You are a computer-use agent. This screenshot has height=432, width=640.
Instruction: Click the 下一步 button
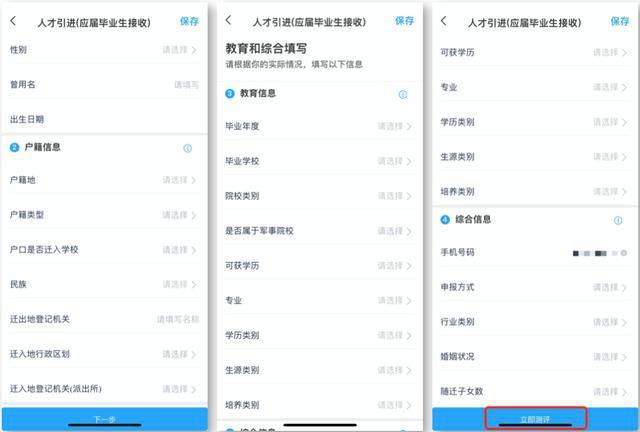point(104,419)
